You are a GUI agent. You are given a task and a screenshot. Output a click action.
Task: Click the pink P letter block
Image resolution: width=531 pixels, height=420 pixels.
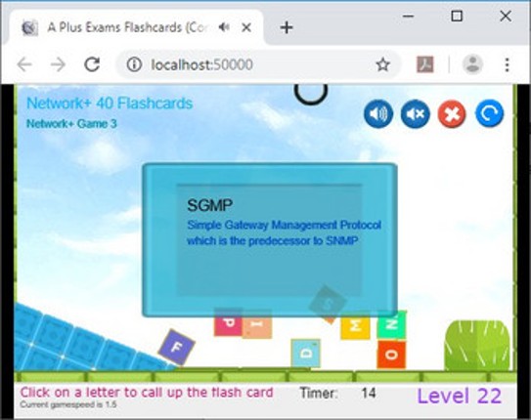(x=228, y=322)
